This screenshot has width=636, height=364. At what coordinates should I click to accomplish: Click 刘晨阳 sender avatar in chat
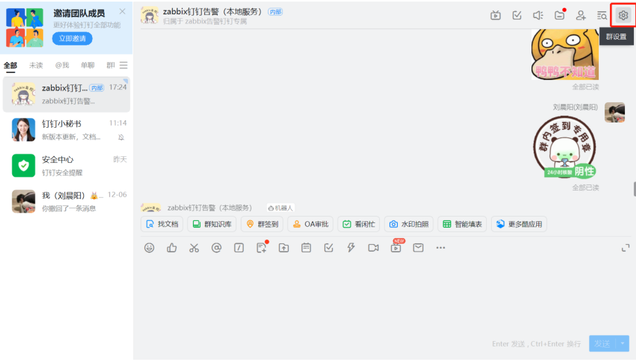pos(615,112)
